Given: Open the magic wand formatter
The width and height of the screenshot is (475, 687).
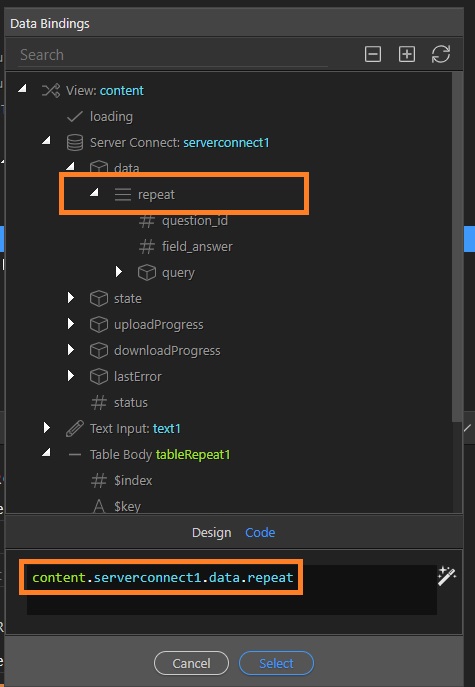Looking at the screenshot, I should [447, 576].
